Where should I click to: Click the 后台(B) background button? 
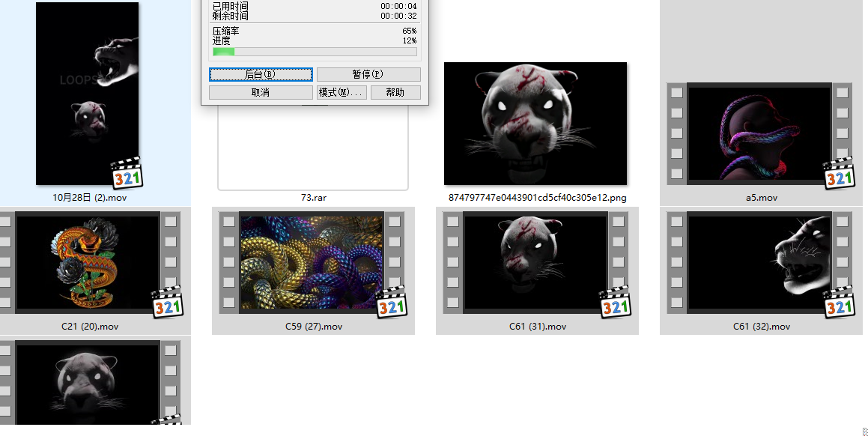pyautogui.click(x=261, y=74)
